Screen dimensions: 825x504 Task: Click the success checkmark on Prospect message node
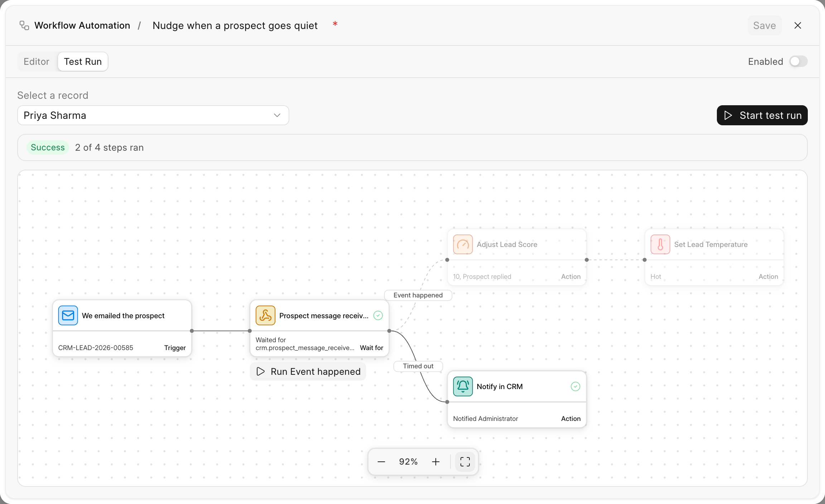point(378,315)
